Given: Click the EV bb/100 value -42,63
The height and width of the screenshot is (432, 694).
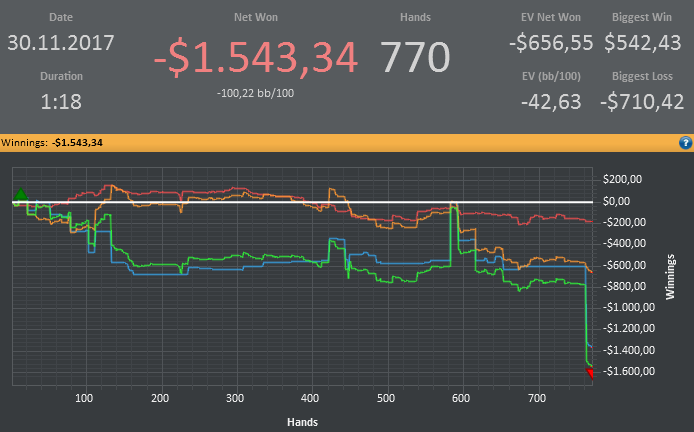Looking at the screenshot, I should click(551, 102).
